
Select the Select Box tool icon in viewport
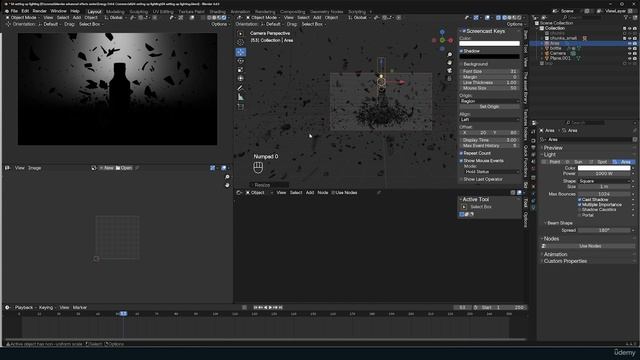tap(240, 33)
